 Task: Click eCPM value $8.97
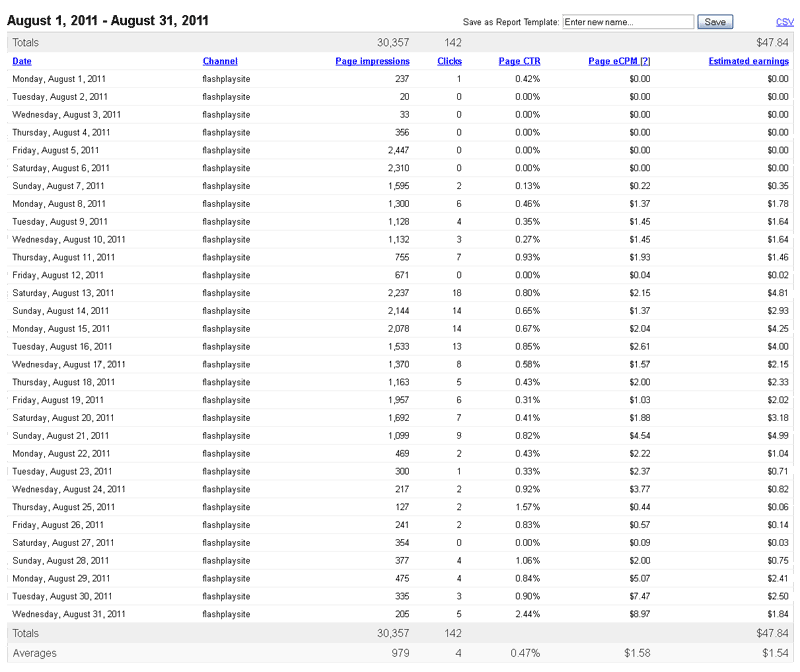coord(640,614)
